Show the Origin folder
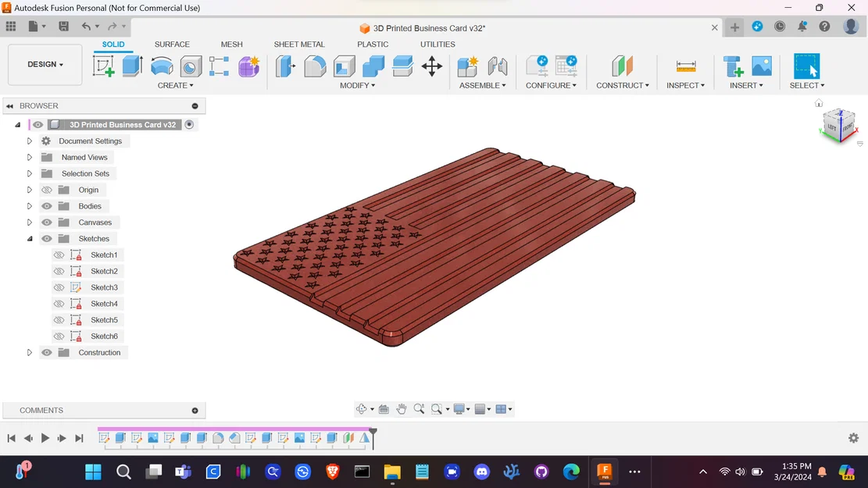Viewport: 868px width, 488px height. pos(47,190)
